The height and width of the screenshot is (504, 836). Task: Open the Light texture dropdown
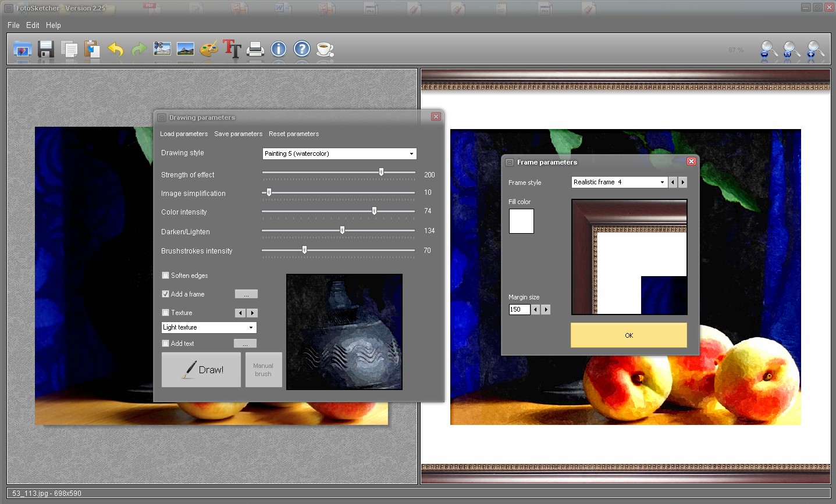(x=251, y=327)
